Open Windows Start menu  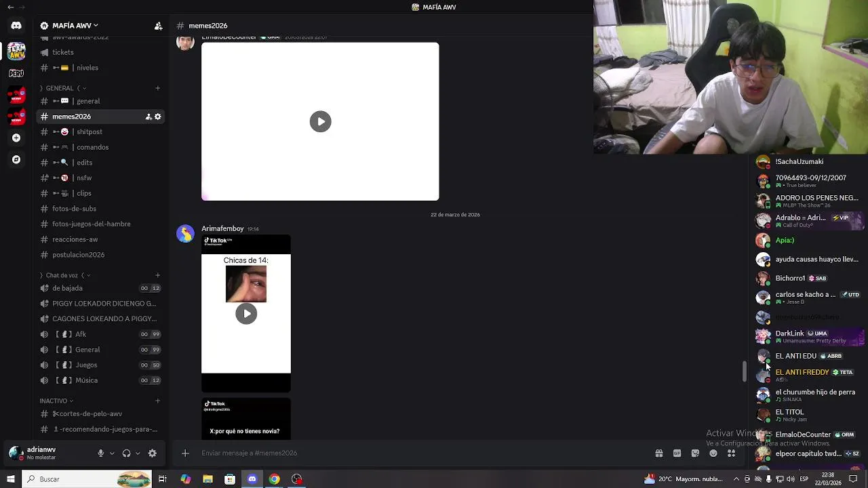(x=10, y=479)
